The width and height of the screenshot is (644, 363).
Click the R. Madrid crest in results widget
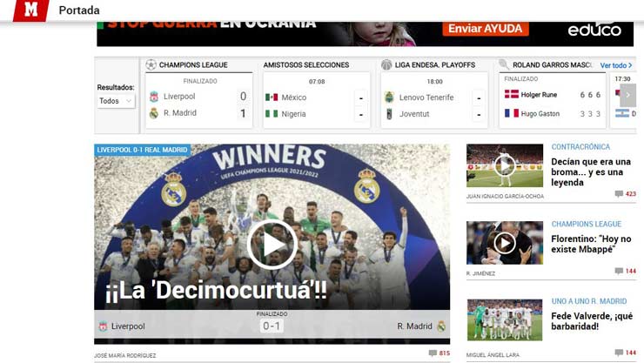click(154, 113)
